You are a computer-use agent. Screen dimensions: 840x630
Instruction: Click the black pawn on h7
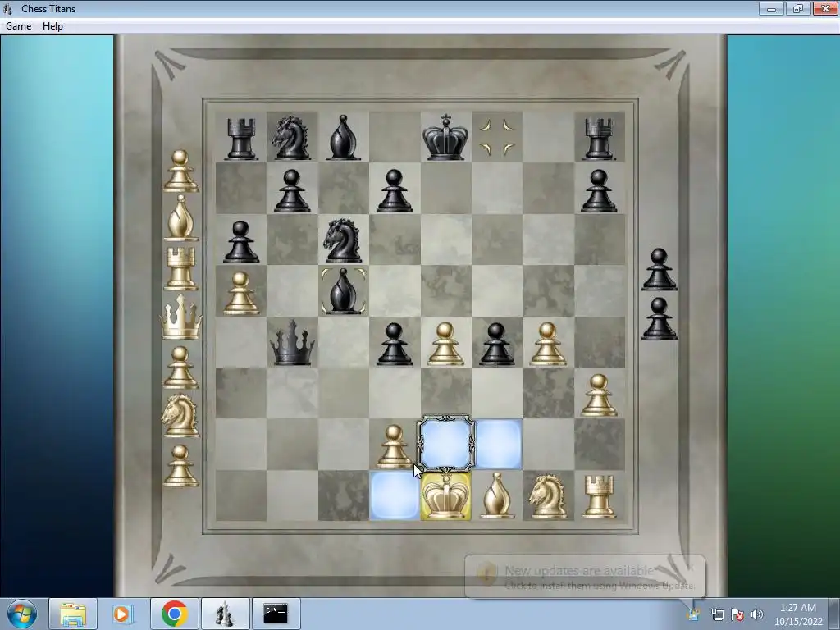pyautogui.click(x=599, y=190)
